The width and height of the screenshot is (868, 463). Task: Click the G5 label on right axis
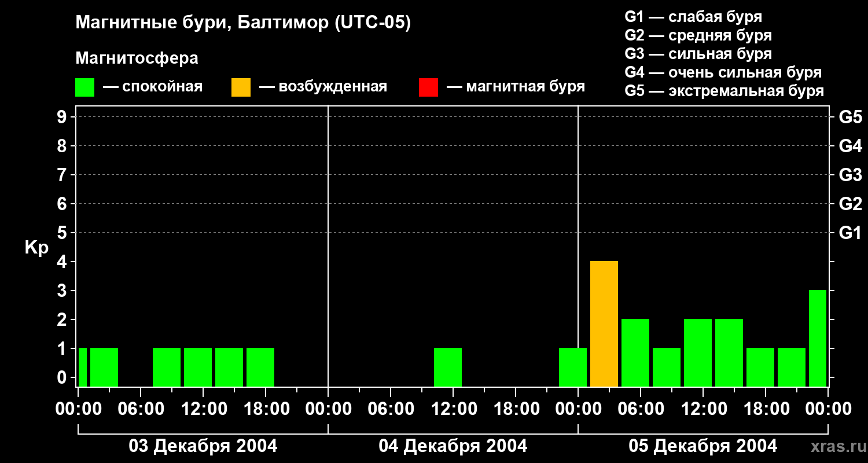point(850,117)
